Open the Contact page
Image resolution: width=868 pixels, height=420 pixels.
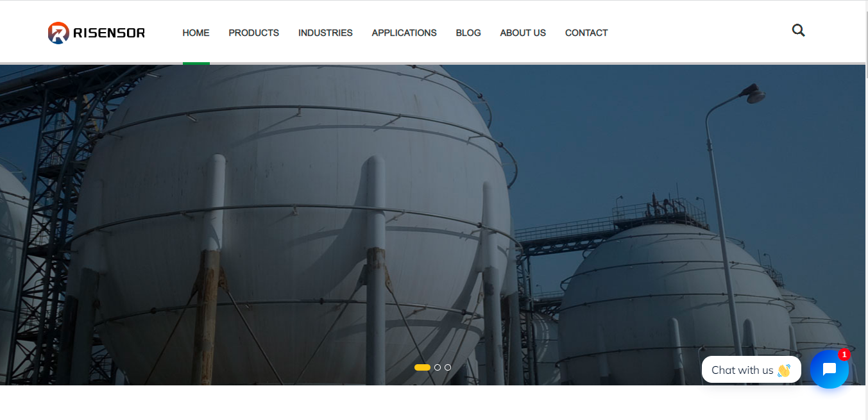coord(586,33)
